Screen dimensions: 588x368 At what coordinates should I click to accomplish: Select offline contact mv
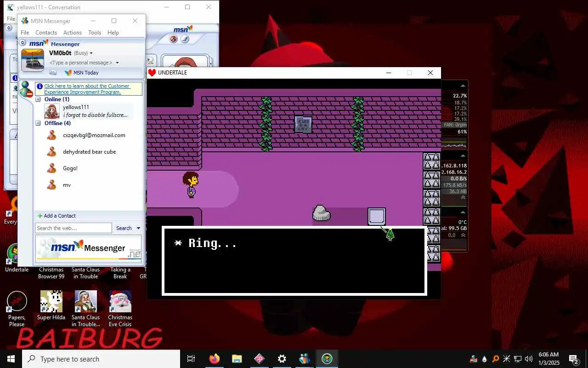pos(67,185)
